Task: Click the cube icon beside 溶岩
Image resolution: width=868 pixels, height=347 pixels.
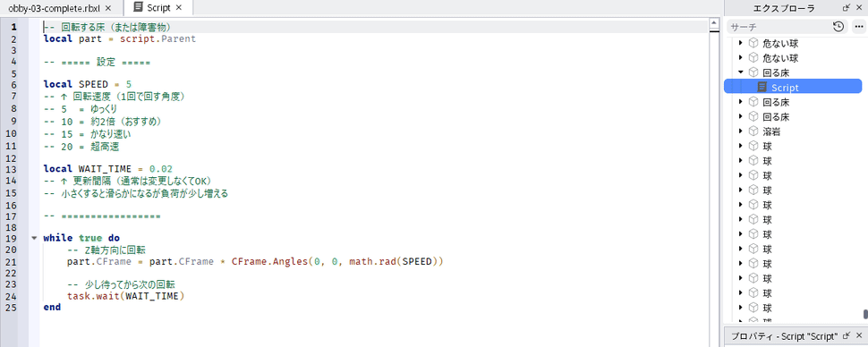Action: [753, 131]
